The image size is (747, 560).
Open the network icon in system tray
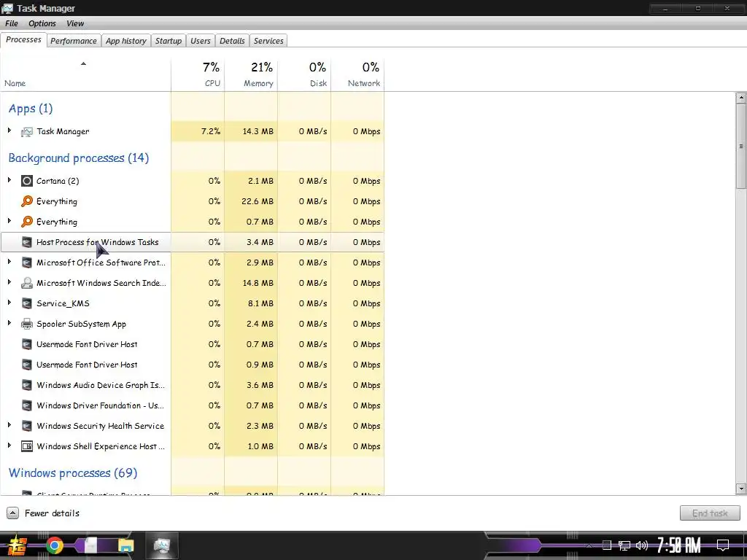point(624,545)
